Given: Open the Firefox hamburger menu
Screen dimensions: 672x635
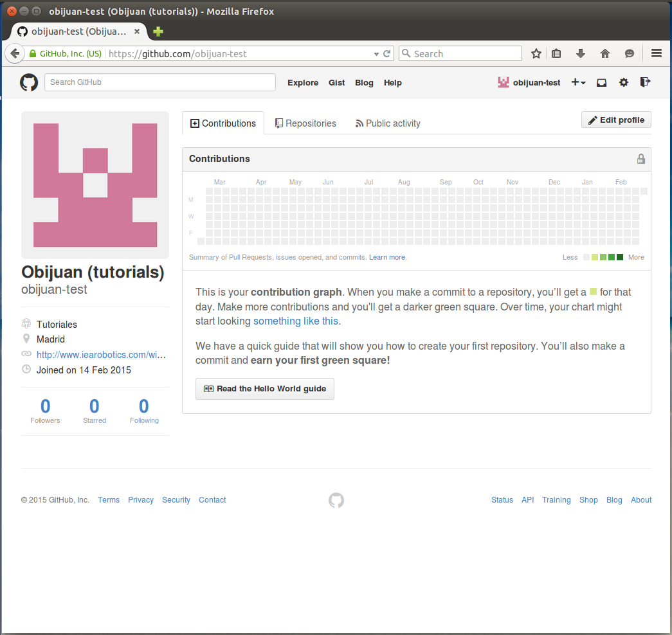Looking at the screenshot, I should pyautogui.click(x=657, y=54).
